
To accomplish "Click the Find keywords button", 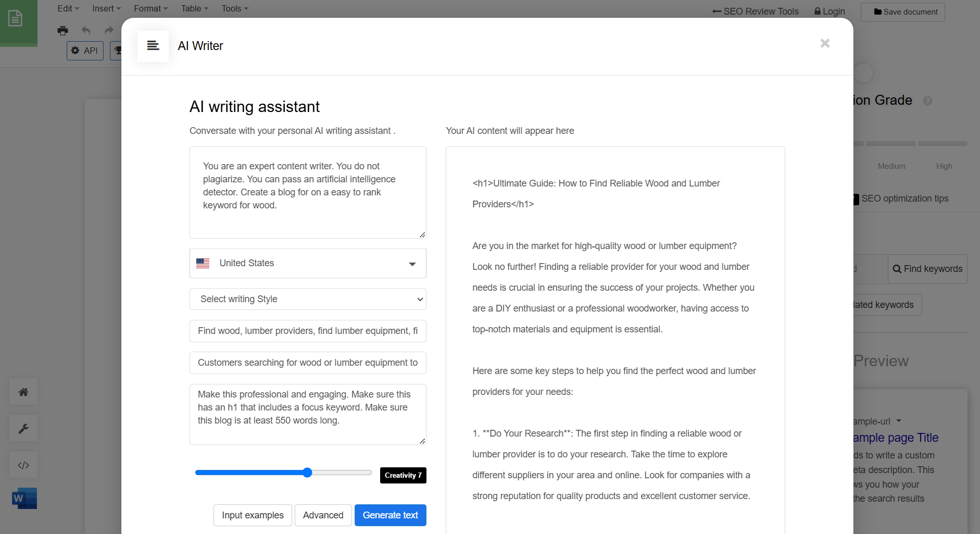I will tap(927, 269).
